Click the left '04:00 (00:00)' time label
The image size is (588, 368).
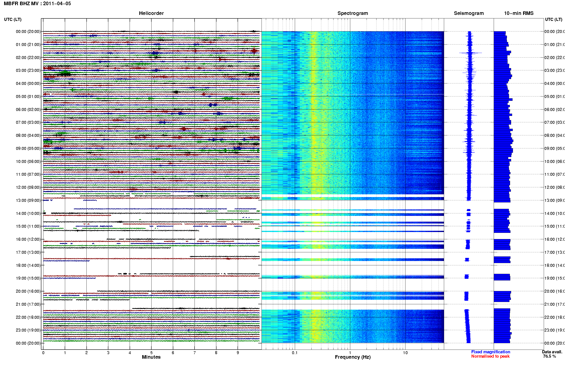pos(28,83)
